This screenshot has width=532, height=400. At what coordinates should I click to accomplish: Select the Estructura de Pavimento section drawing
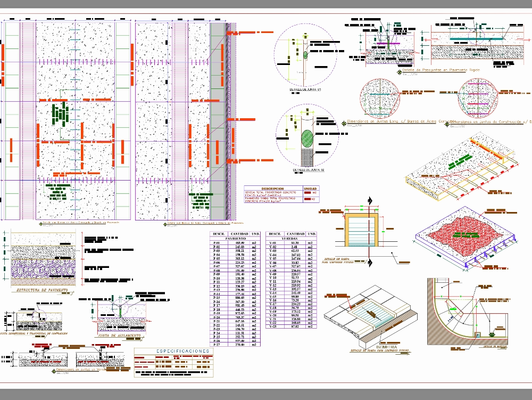40,261
